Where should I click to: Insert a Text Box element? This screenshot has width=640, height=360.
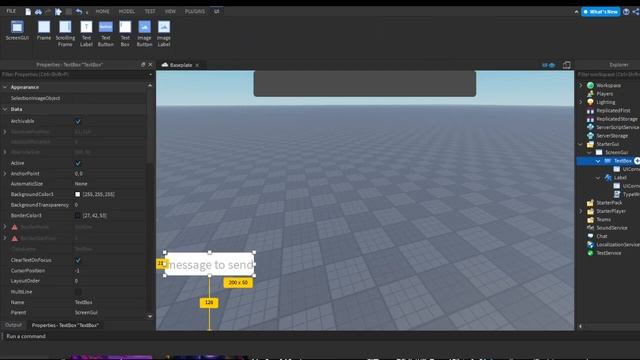coord(125,33)
